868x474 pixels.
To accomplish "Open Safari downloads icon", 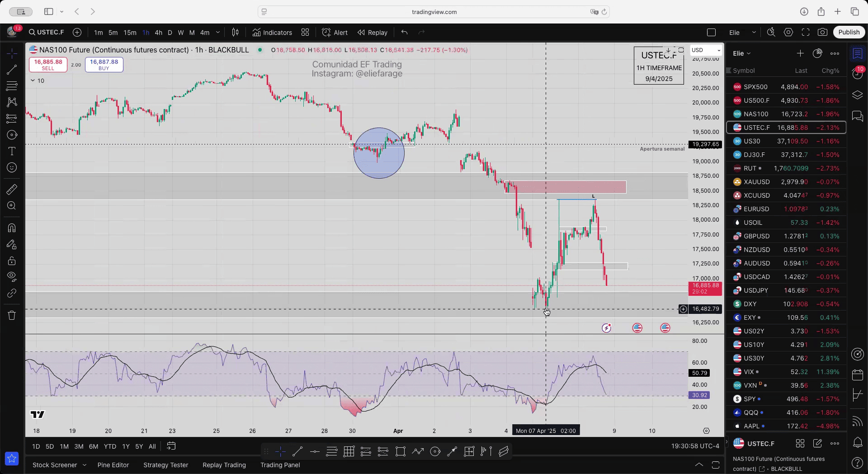I will coord(804,12).
